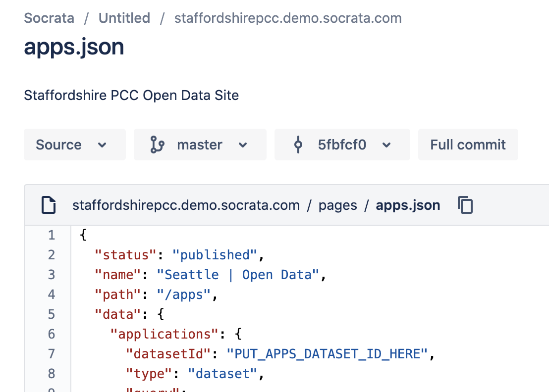Click the "type" key on line 8
The image size is (549, 392).
[149, 374]
